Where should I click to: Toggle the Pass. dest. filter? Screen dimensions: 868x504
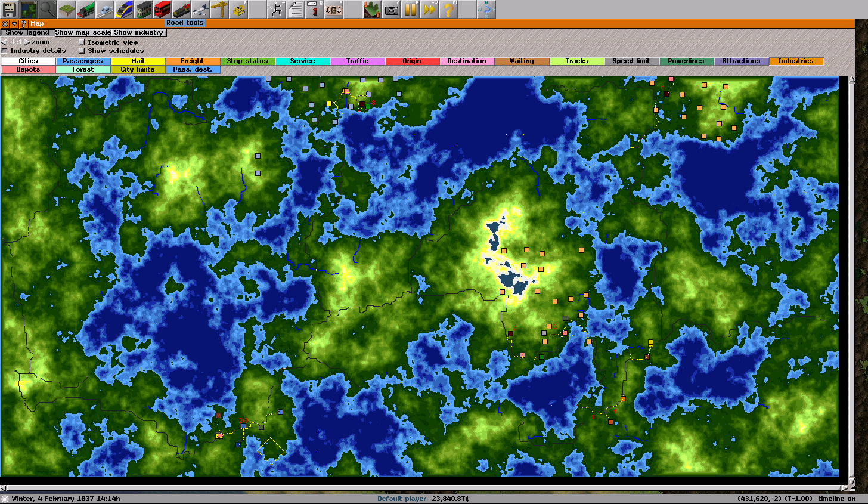point(193,69)
